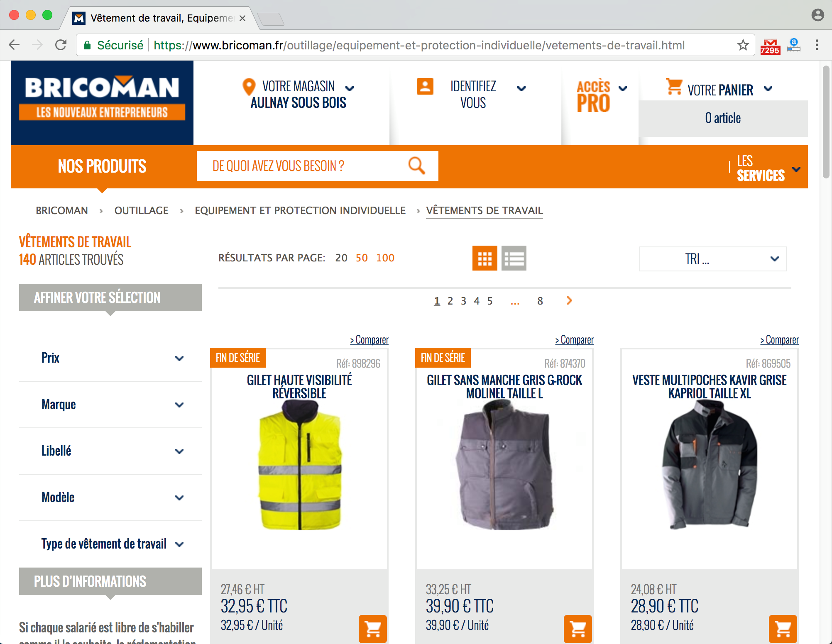Viewport: 832px width, 644px height.
Task: Open Gilet Sans Manche Gris G-Rock title
Action: [x=504, y=386]
